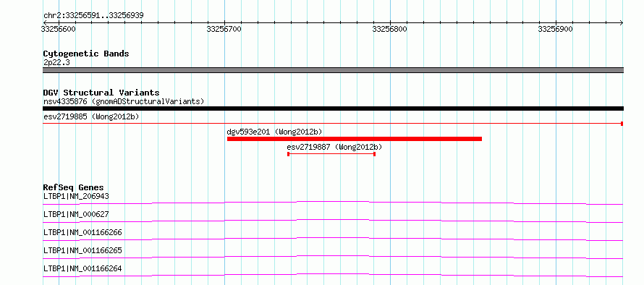Select the LTBP1|NM_001166266 transcript label

[x=82, y=233]
